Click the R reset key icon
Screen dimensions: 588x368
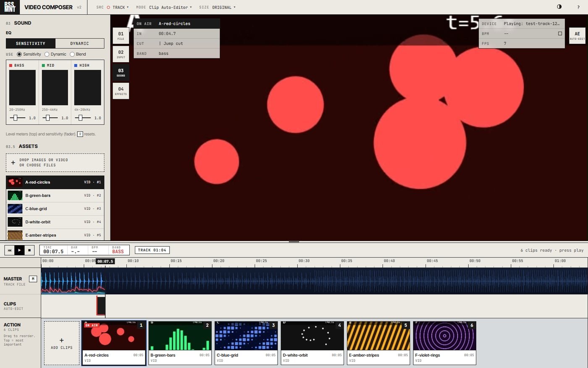coord(80,134)
